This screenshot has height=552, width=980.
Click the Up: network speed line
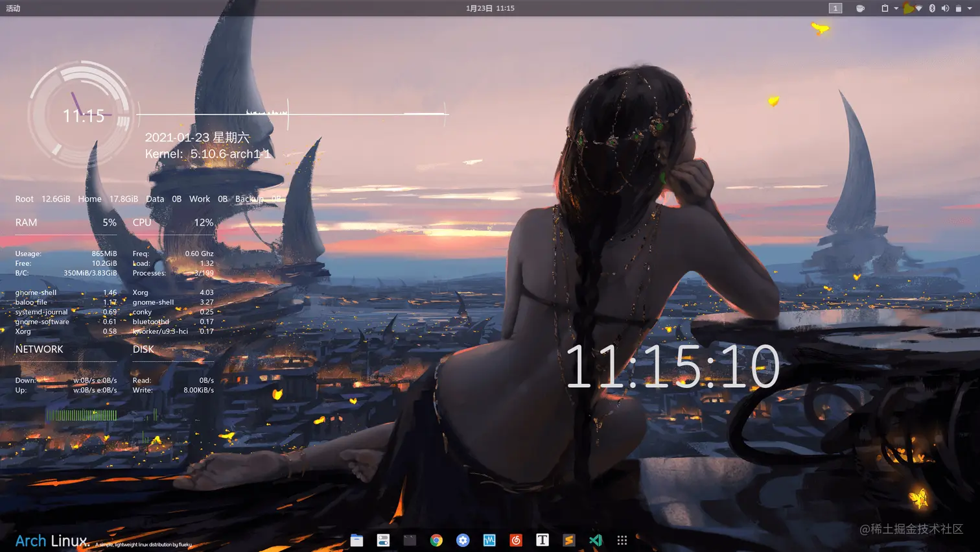point(66,390)
